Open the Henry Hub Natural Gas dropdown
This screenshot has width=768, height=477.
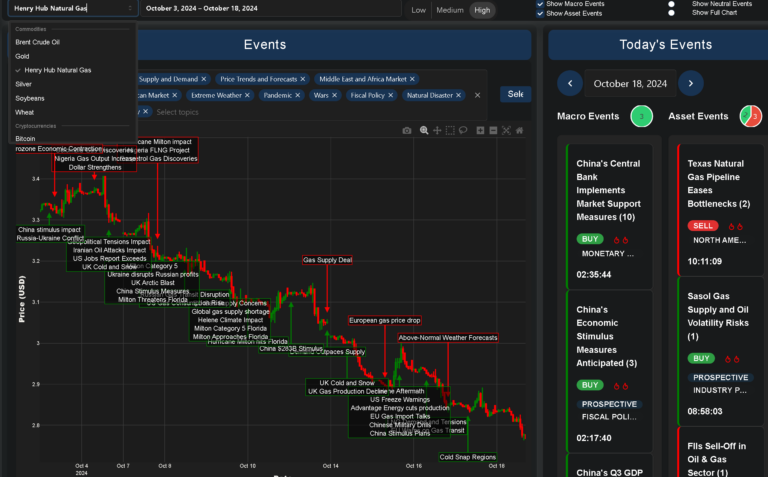click(x=73, y=9)
